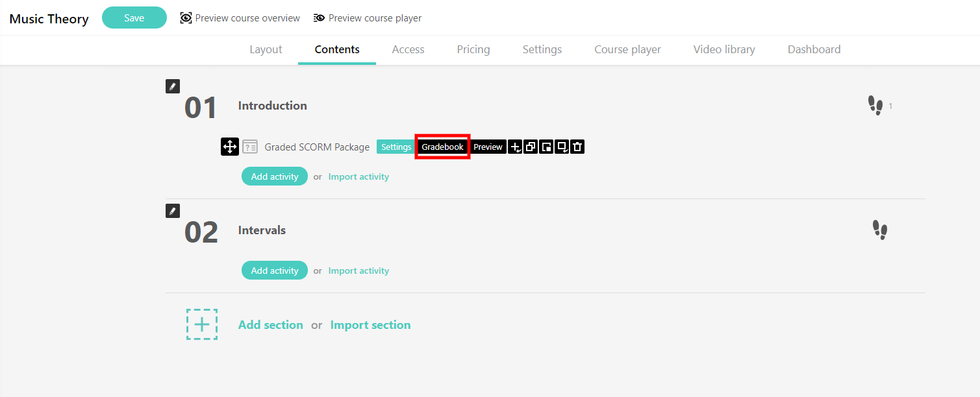Click the overlapping squares duplicate icon

[531, 147]
